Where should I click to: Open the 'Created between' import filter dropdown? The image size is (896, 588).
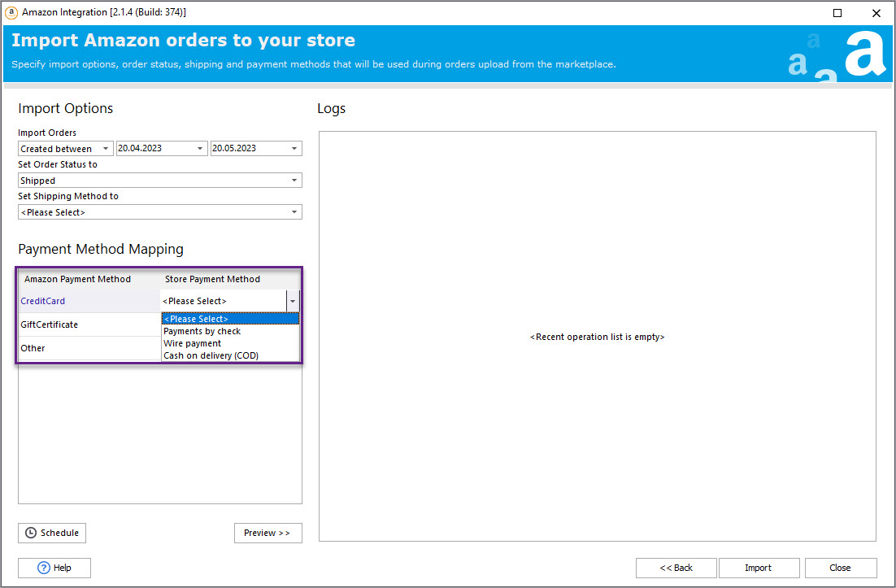[66, 149]
